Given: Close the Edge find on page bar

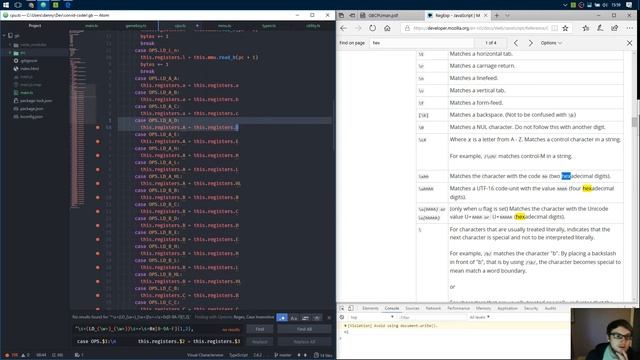Looking at the screenshot, I should (x=629, y=43).
